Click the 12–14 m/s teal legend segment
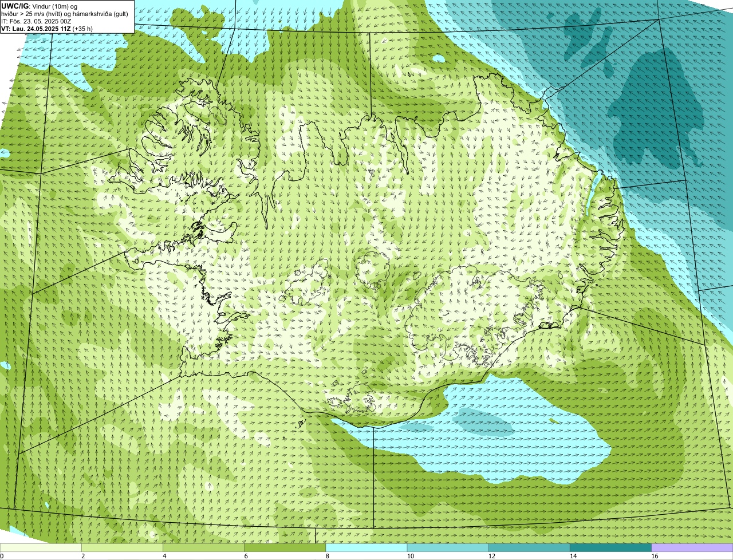733x560 pixels. click(x=529, y=548)
